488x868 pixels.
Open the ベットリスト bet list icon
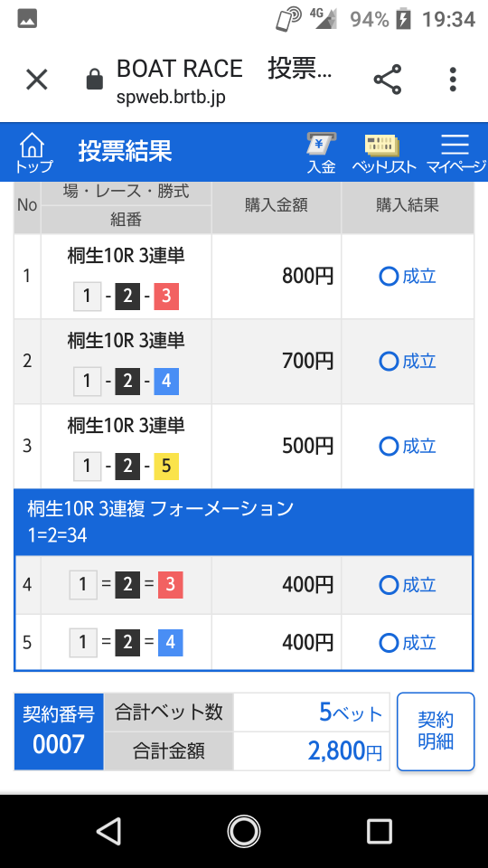coord(383,153)
